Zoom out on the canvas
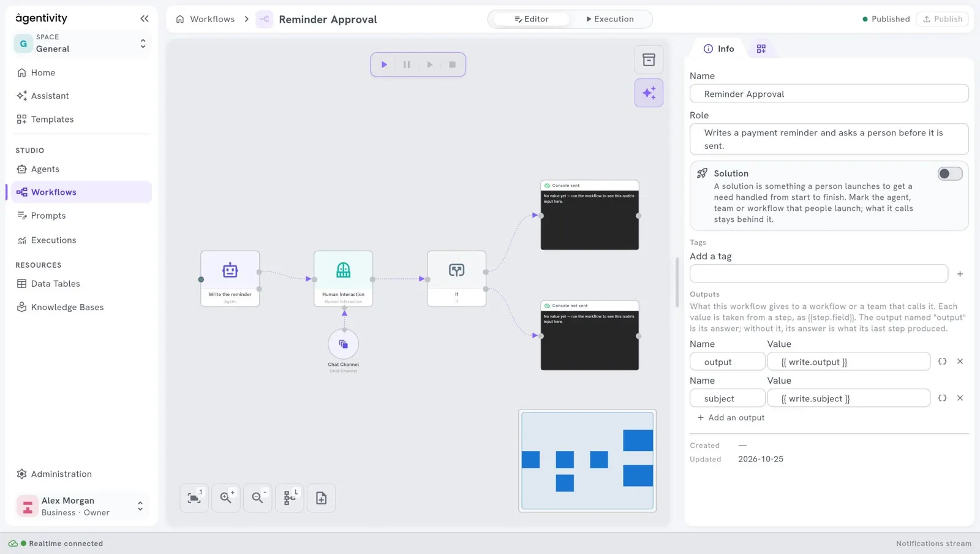This screenshot has width=980, height=554. tap(258, 498)
